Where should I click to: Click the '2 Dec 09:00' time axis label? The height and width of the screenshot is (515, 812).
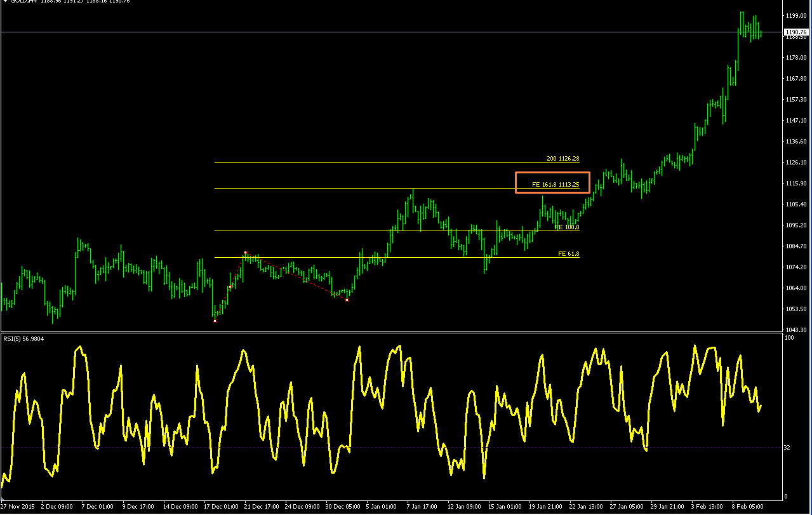point(58,507)
